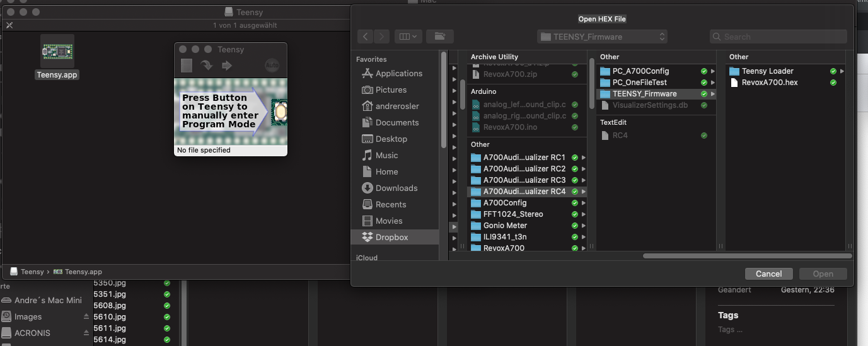The height and width of the screenshot is (346, 868).
Task: Select Dropbox in the Favorites sidebar
Action: (395, 237)
